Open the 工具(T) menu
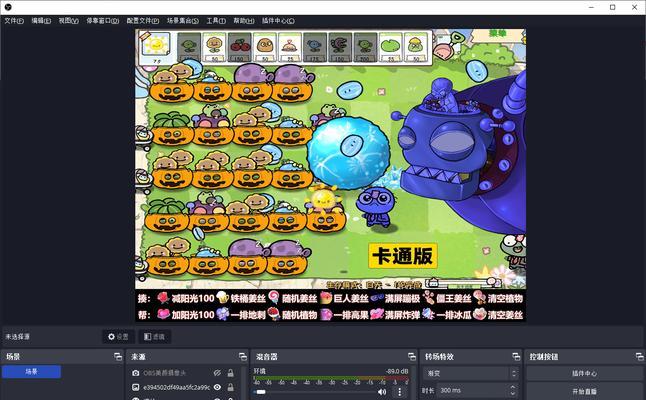Viewport: 646px width, 400px height. (216, 21)
